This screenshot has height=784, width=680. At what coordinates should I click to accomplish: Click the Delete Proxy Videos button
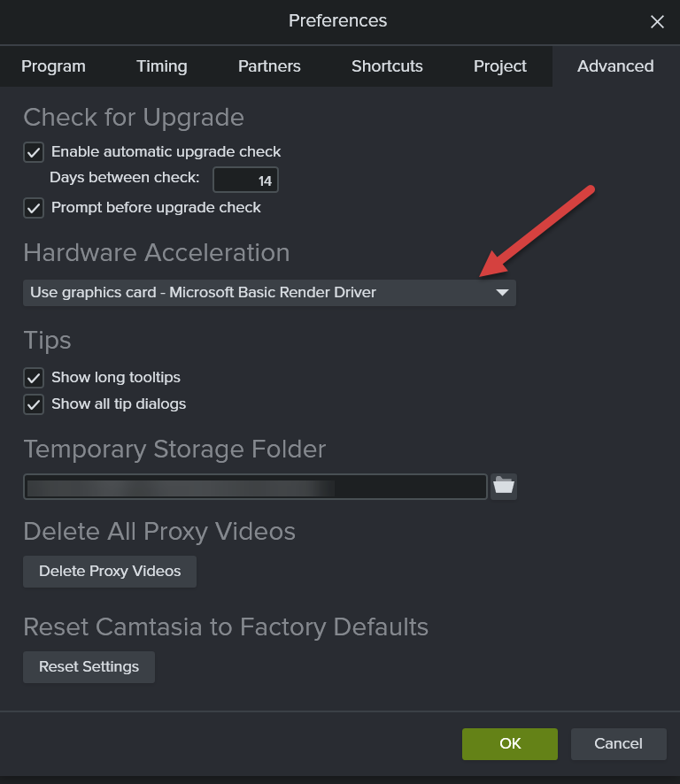click(x=110, y=572)
